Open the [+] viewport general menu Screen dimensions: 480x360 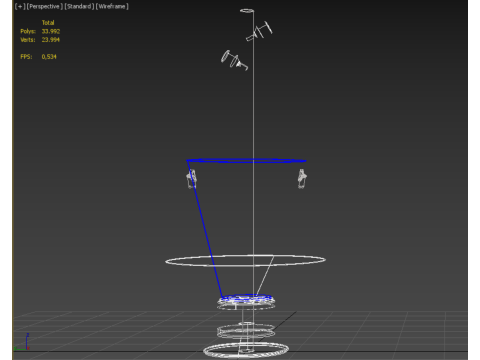point(20,6)
